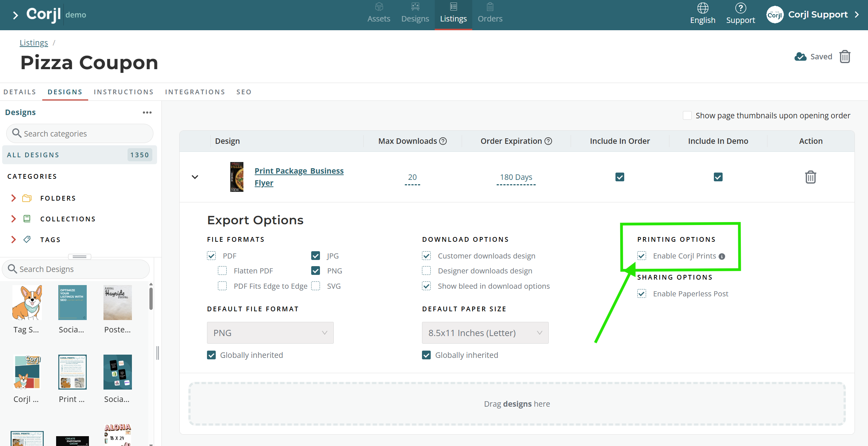Open the Support help icon
868x446 pixels.
[740, 8]
